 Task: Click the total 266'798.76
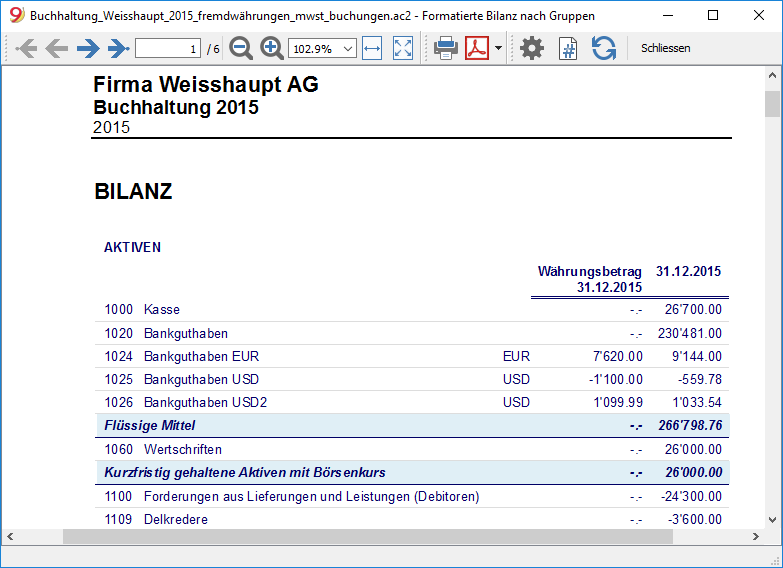690,425
